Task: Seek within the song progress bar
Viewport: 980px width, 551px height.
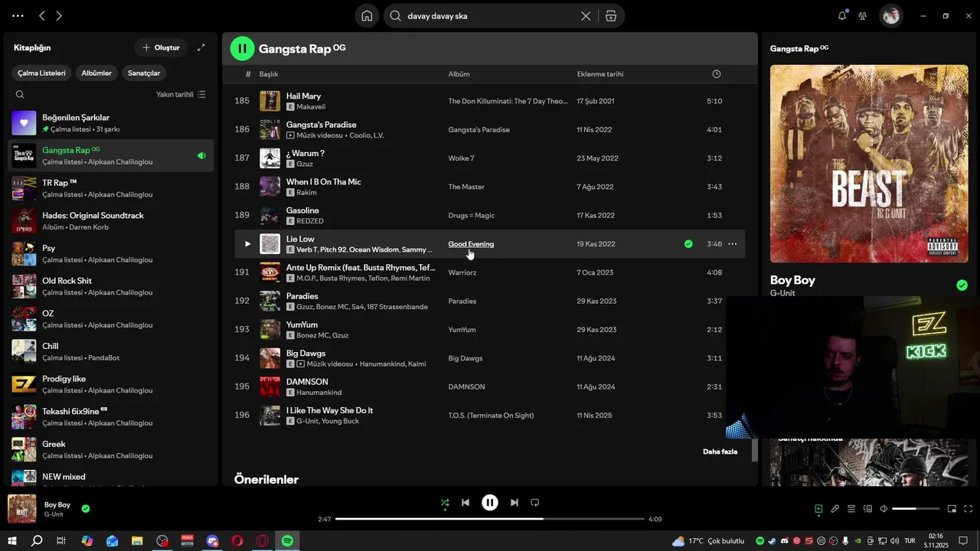Action: [x=490, y=519]
